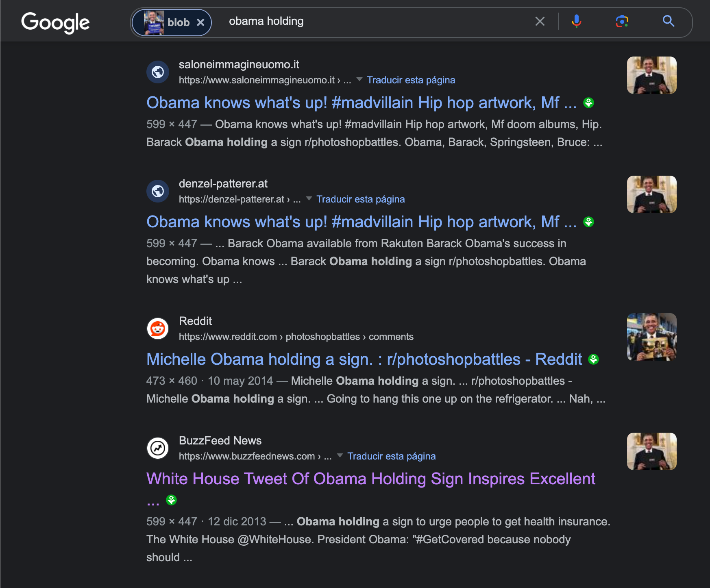Viewport: 710px width, 588px height.
Task: Open Michelle Obama holding a sign Reddit result
Action: pyautogui.click(x=364, y=359)
